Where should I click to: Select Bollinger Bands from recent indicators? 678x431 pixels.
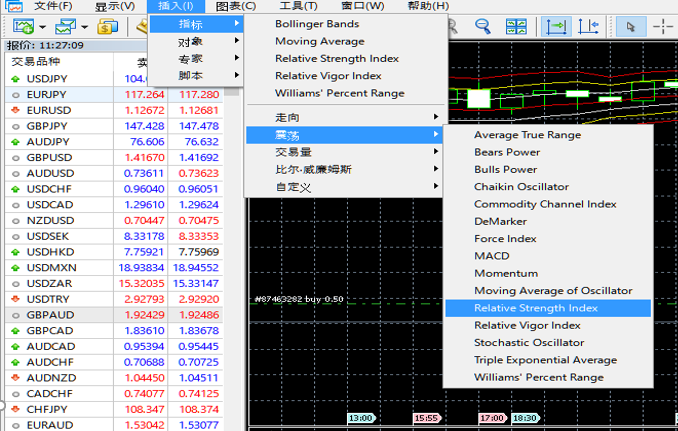tap(317, 24)
